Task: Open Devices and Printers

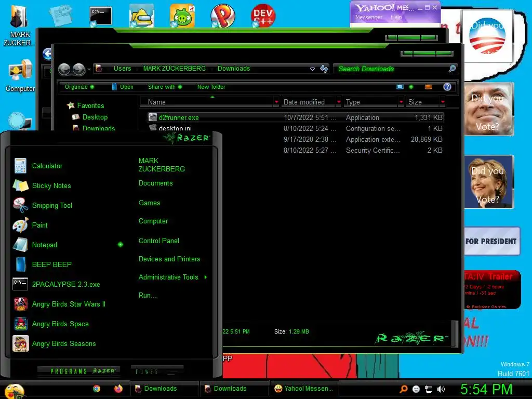Action: tap(169, 259)
